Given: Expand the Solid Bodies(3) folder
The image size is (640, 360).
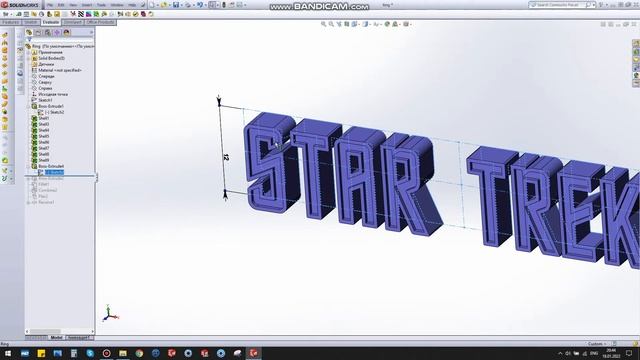Looking at the screenshot, I should pyautogui.click(x=29, y=58).
